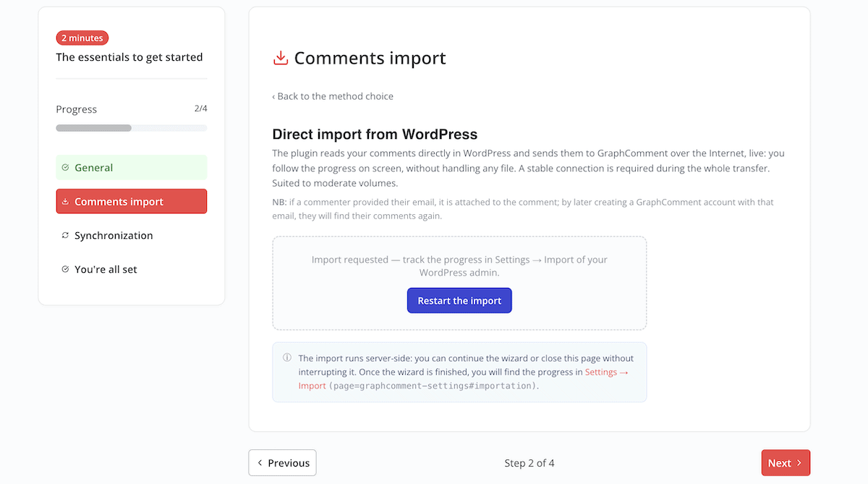Click the page=graphcomment-settings#importation code text
Screen dimensions: 868x484
click(x=434, y=386)
